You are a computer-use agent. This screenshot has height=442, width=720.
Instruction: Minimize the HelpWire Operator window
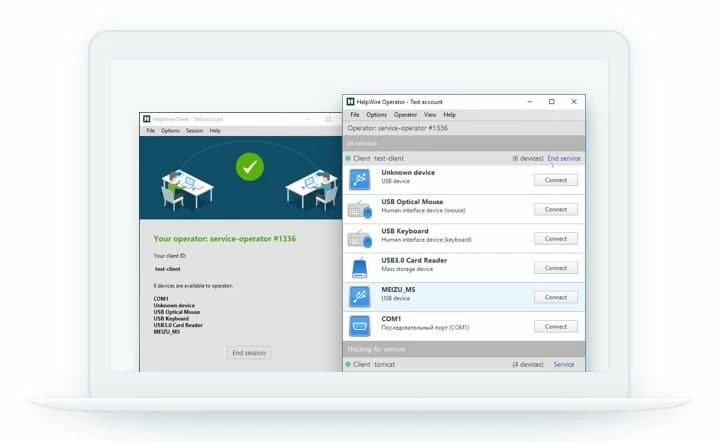(530, 101)
